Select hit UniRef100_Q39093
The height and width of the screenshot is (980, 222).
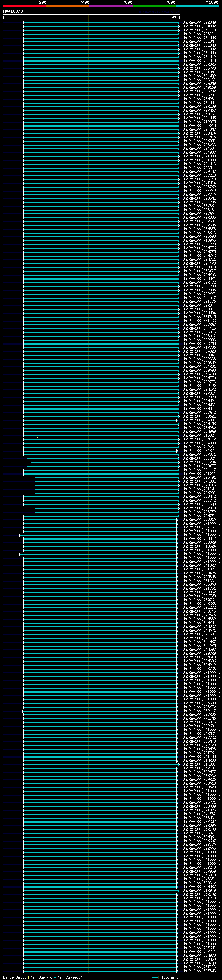pyautogui.click(x=199, y=371)
